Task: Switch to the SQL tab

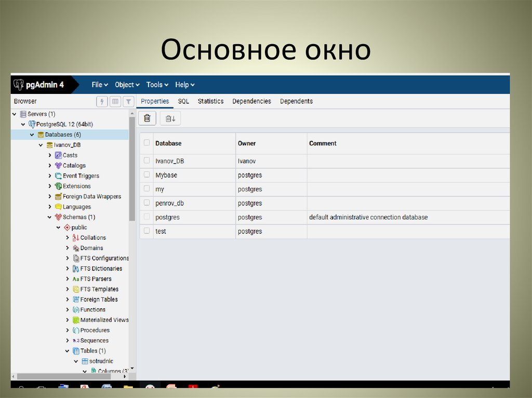Action: 183,101
